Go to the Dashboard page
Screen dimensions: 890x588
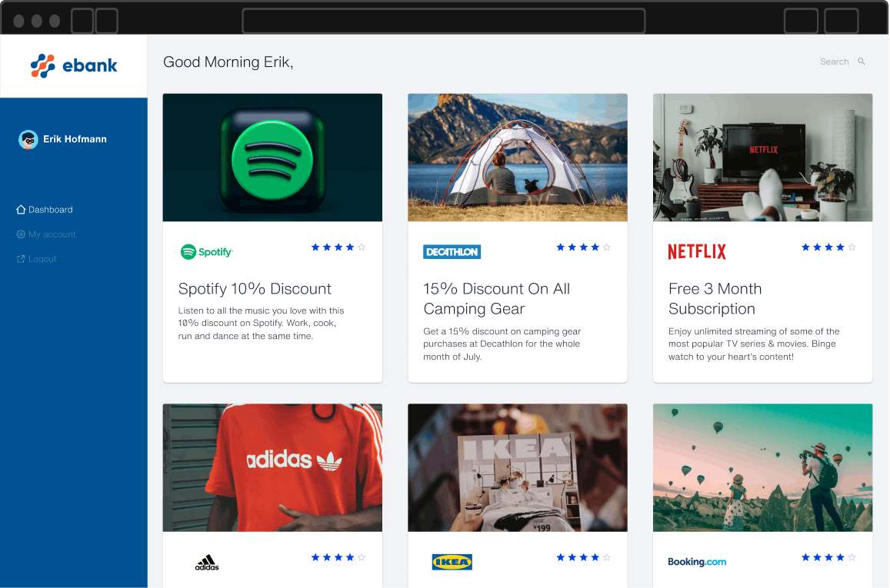click(51, 210)
